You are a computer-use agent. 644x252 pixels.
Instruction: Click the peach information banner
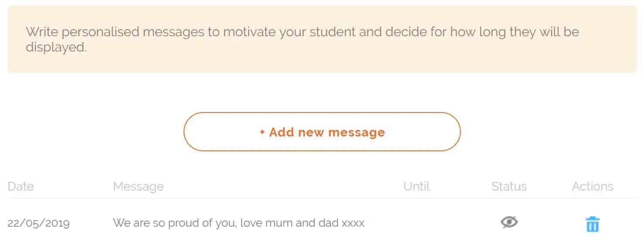tap(322, 39)
